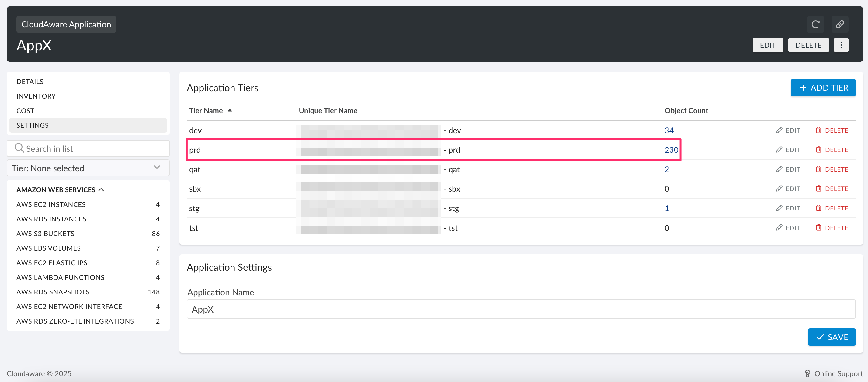Click the refresh icon in the header
Viewport: 868px width, 382px height.
point(816,24)
